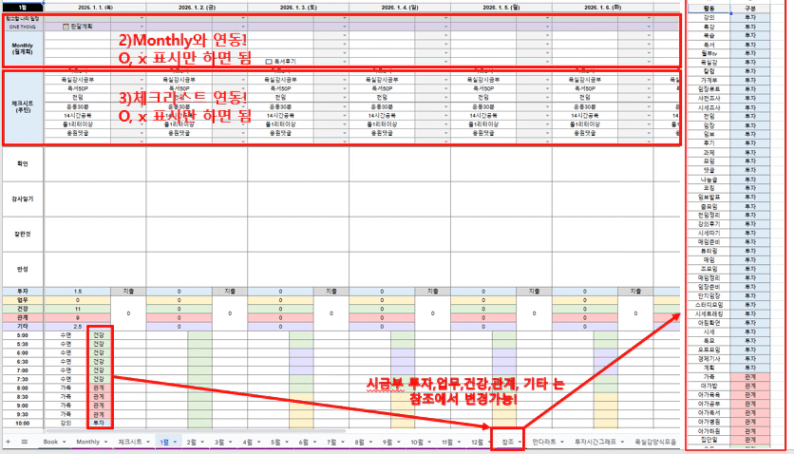The image size is (794, 454).
Task: Click the 건강 summary label cell
Action: (x=22, y=309)
